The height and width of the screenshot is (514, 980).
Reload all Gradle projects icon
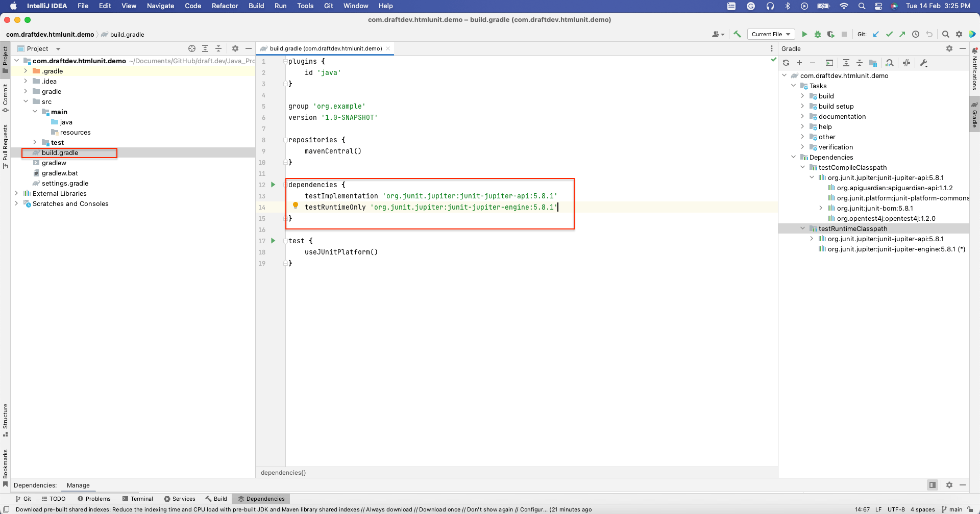pyautogui.click(x=786, y=63)
